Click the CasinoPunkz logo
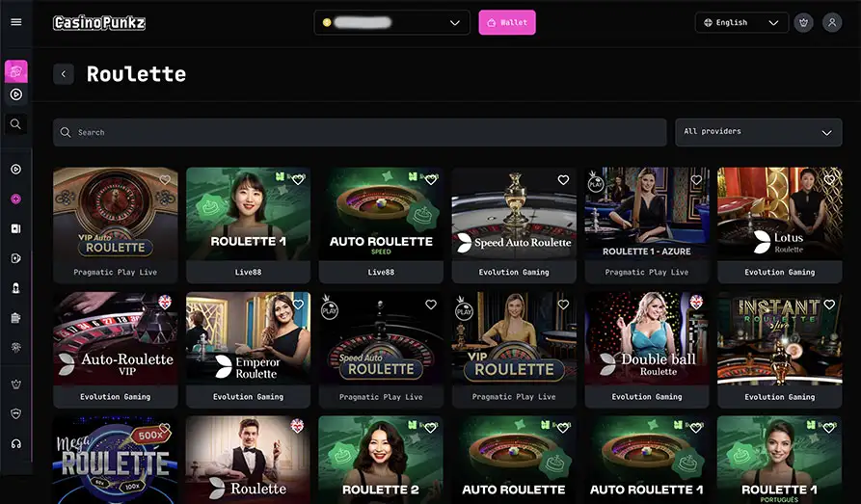Image resolution: width=861 pixels, height=504 pixels. point(99,22)
